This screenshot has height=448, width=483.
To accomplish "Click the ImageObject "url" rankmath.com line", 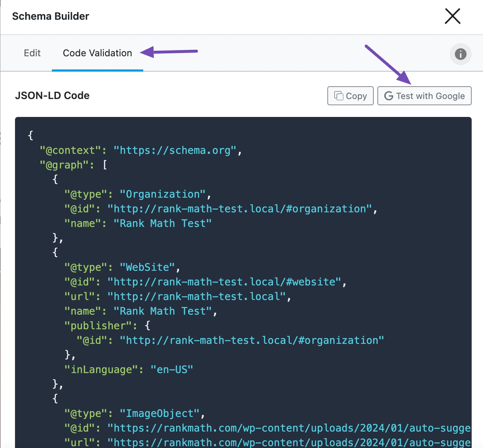I will (x=267, y=443).
